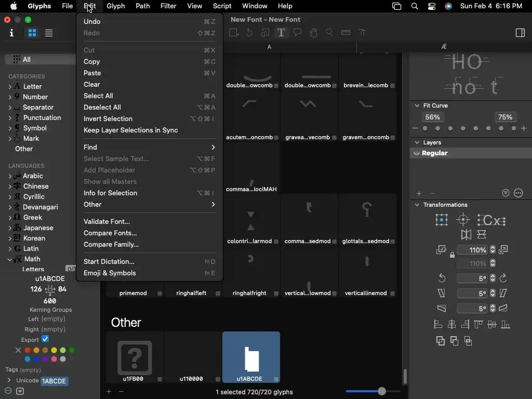Collapse the Layers section
This screenshot has height=399, width=532.
(417, 142)
